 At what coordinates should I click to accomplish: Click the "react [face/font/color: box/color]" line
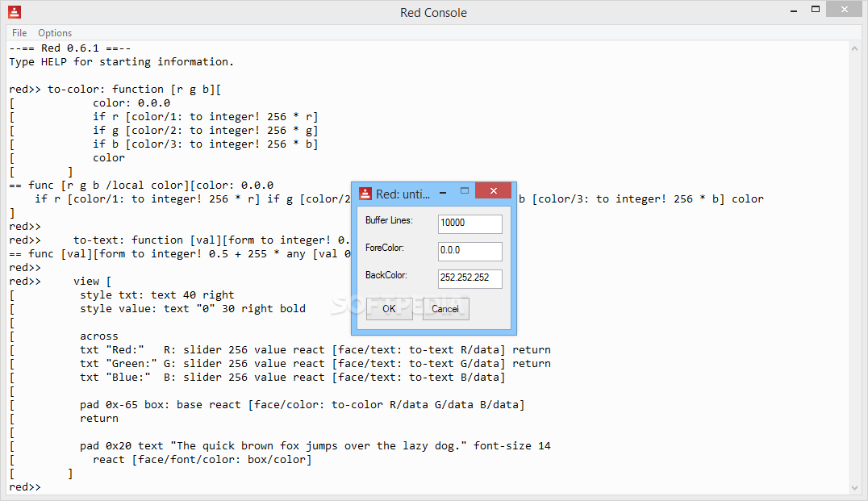202,460
